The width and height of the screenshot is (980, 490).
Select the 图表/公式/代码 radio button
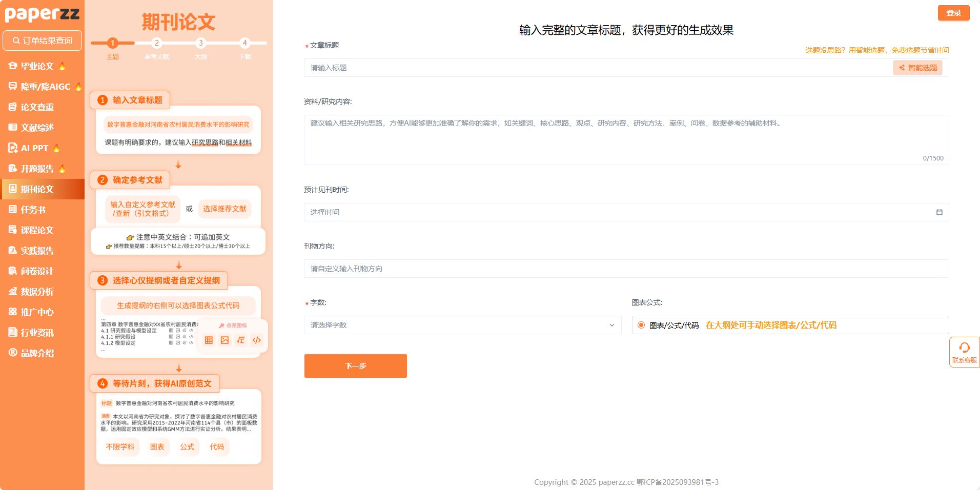[641, 325]
